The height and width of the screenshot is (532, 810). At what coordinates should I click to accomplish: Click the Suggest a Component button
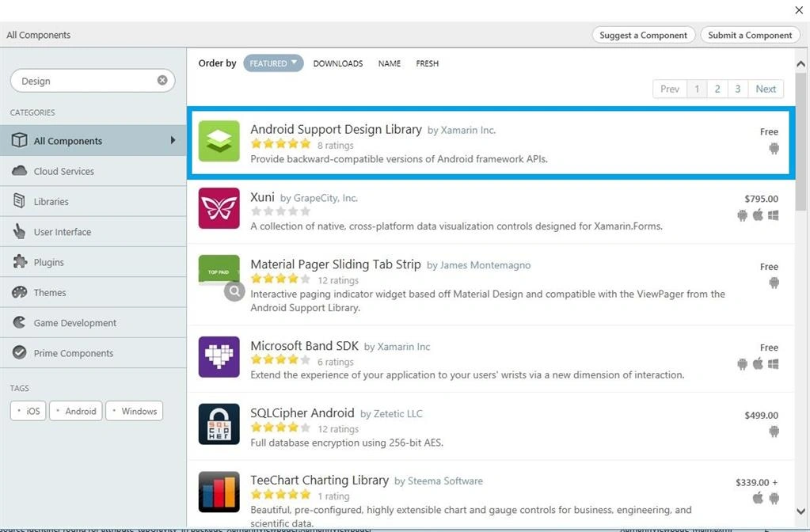click(643, 35)
